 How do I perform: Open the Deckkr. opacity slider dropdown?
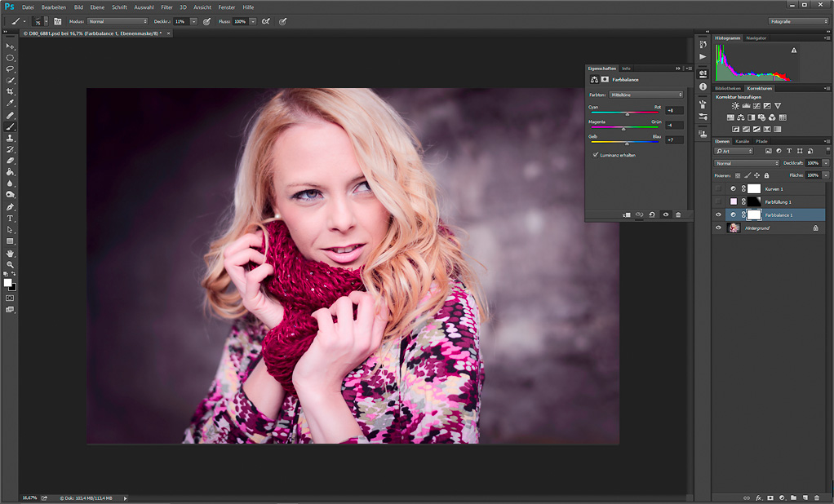[193, 21]
